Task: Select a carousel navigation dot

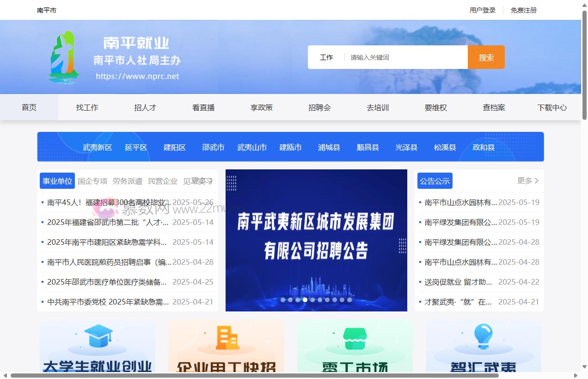Action: coord(305,299)
